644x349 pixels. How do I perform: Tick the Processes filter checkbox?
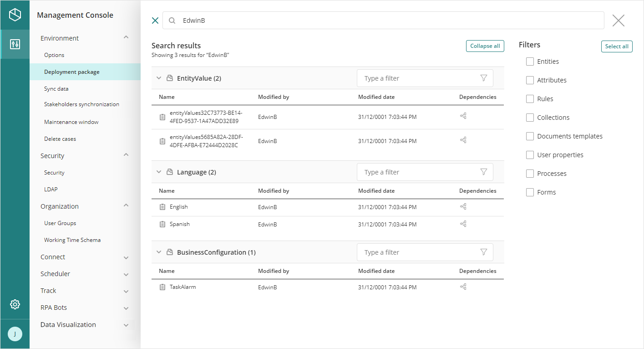click(530, 174)
